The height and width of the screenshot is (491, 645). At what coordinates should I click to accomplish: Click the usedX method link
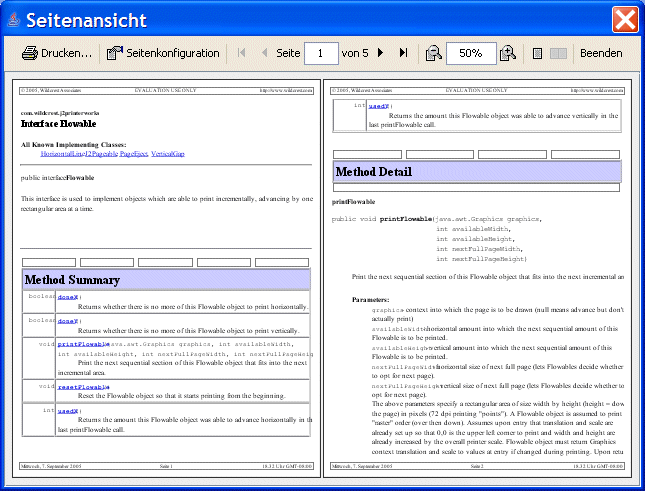click(67, 411)
